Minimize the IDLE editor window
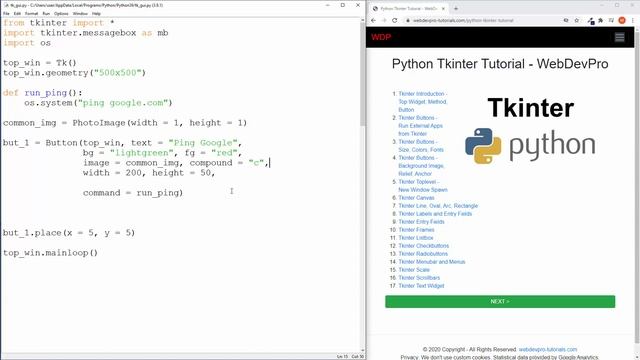 pyautogui.click(x=327, y=5)
